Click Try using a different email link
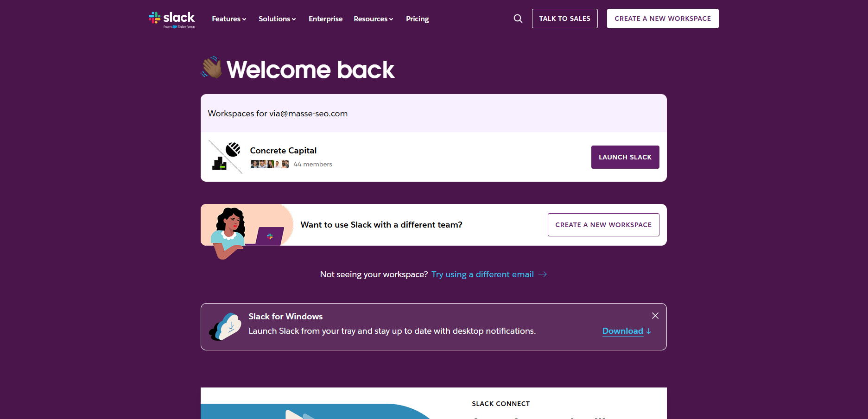The width and height of the screenshot is (868, 419). [482, 274]
